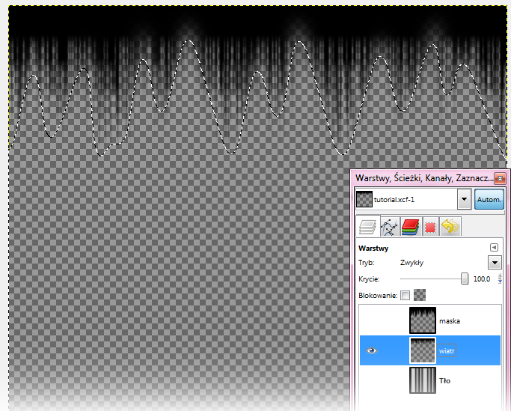Select the Tło layer name

click(445, 380)
